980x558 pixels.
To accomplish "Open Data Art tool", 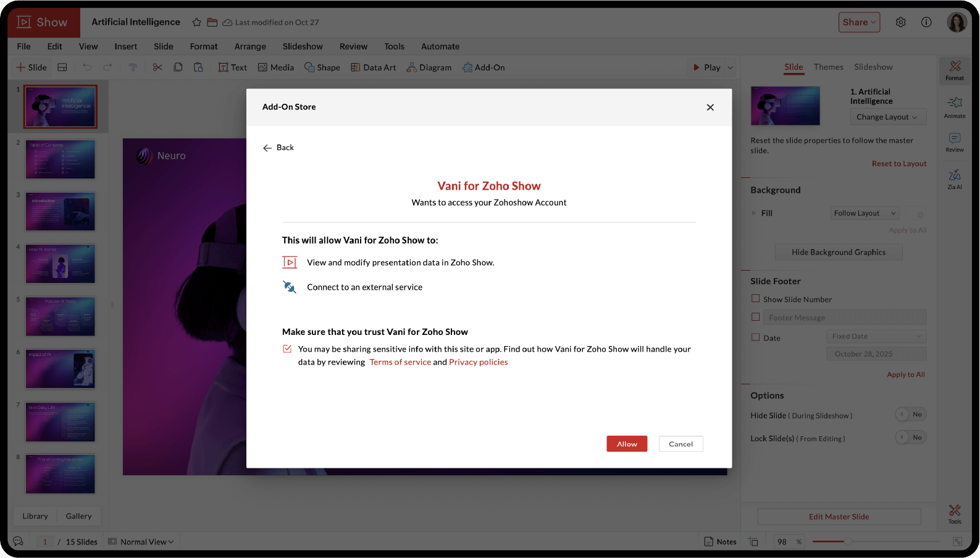I will point(374,67).
